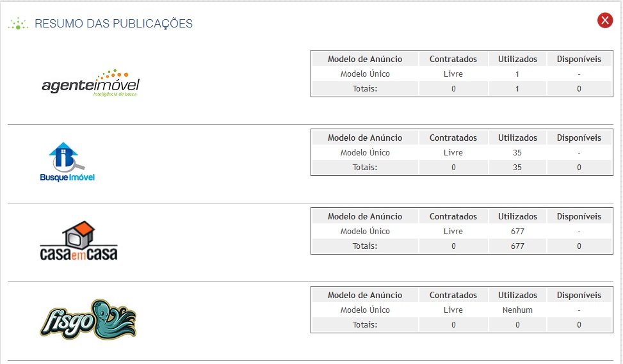Click the Nenhum value in Fisgo's table

point(517,310)
